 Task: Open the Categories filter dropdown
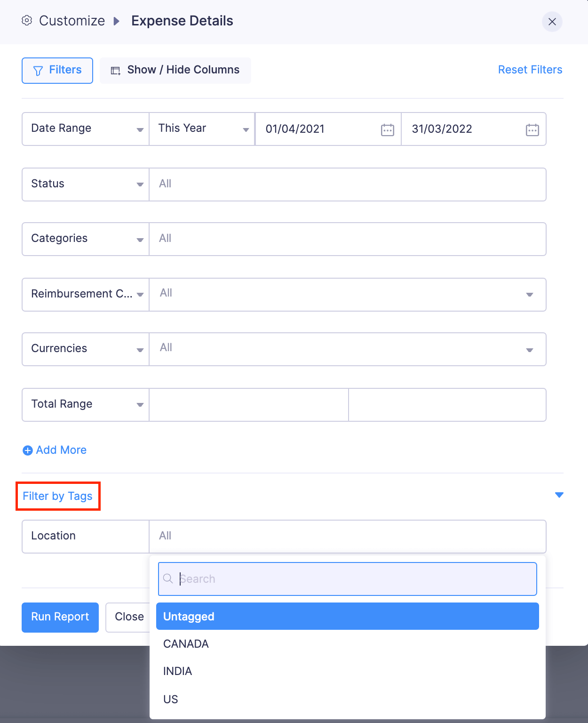click(x=140, y=239)
